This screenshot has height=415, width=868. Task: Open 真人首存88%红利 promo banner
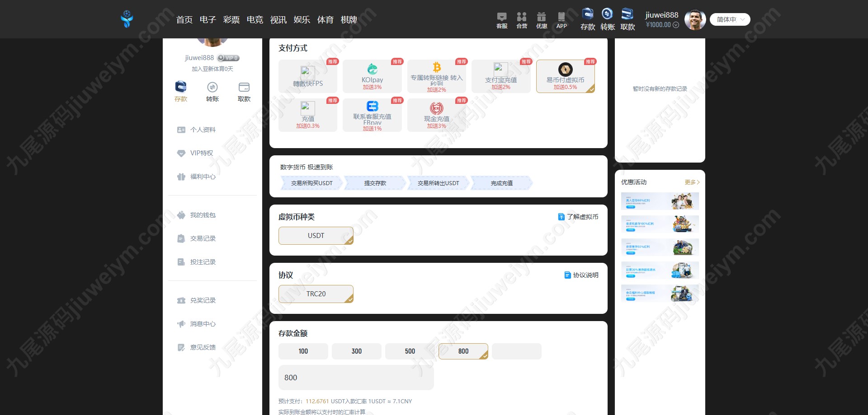pyautogui.click(x=660, y=201)
